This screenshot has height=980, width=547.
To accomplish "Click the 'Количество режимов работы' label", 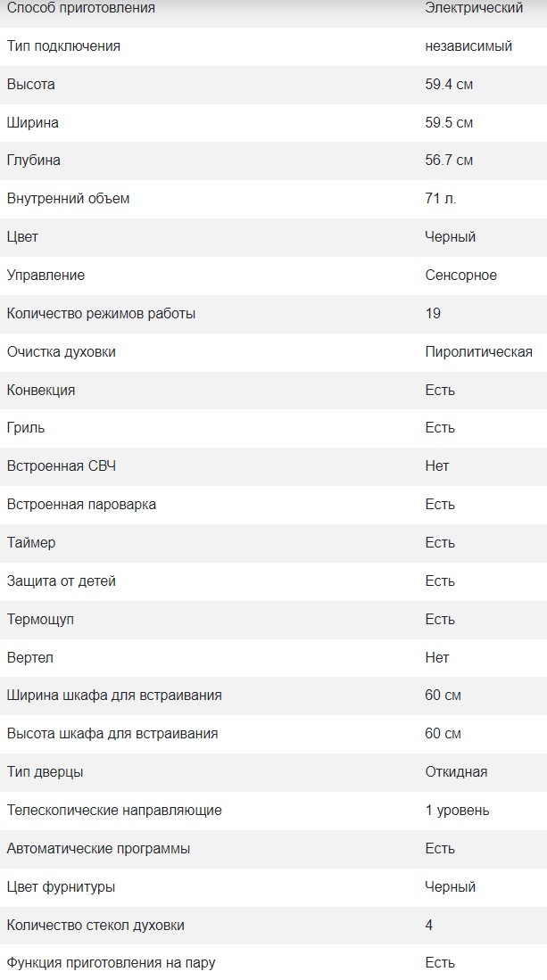I will pyautogui.click(x=101, y=314).
